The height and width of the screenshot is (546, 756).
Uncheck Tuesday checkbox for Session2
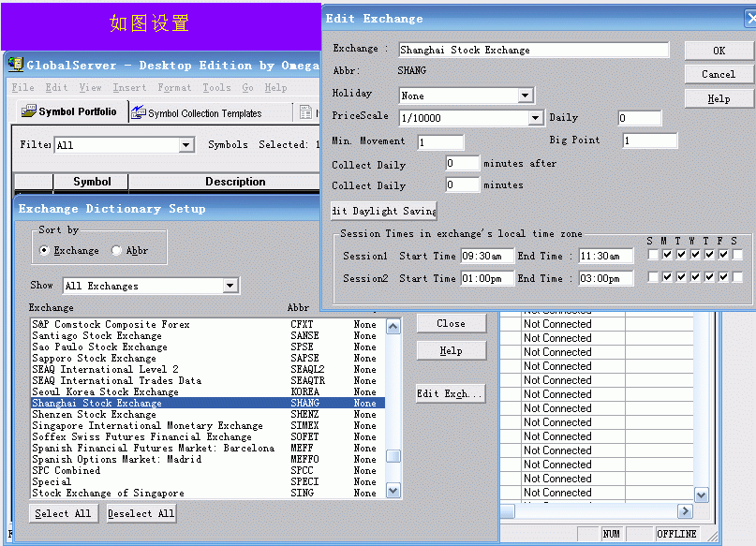coord(681,276)
